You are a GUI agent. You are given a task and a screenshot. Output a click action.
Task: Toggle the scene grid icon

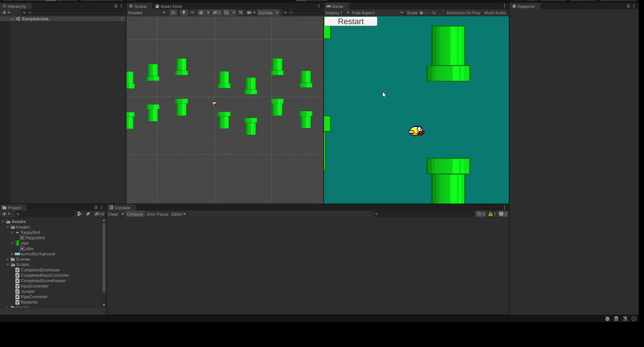pyautogui.click(x=226, y=13)
